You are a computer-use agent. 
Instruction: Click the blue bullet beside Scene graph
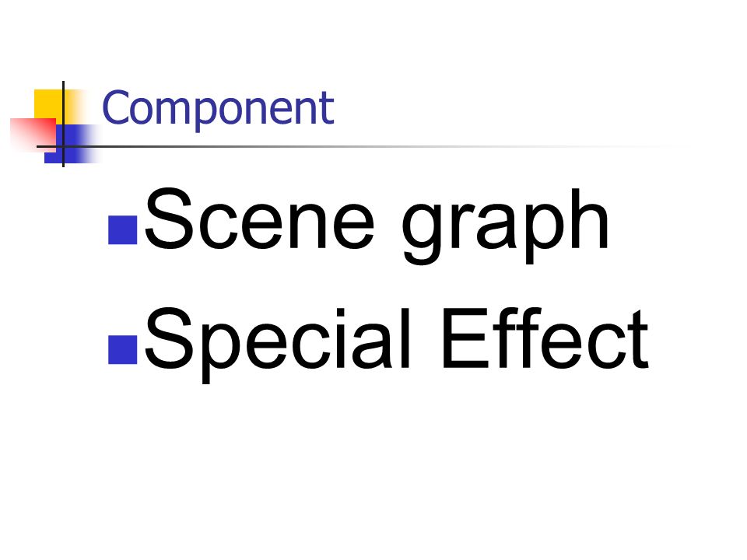pos(122,230)
